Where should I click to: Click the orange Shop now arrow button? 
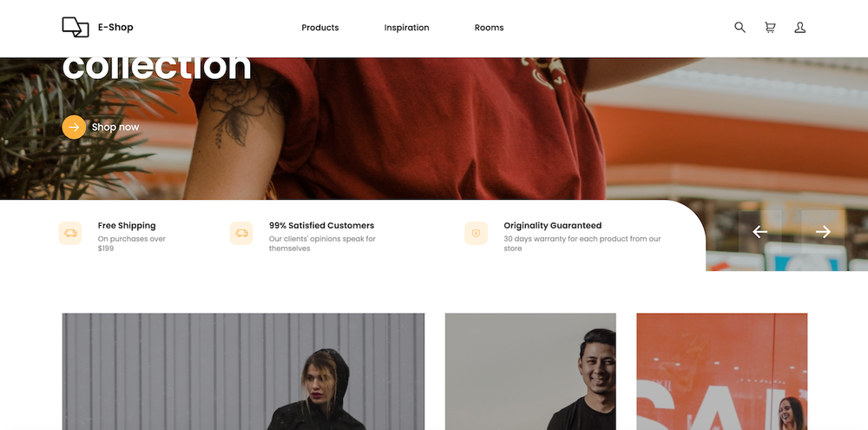[74, 127]
